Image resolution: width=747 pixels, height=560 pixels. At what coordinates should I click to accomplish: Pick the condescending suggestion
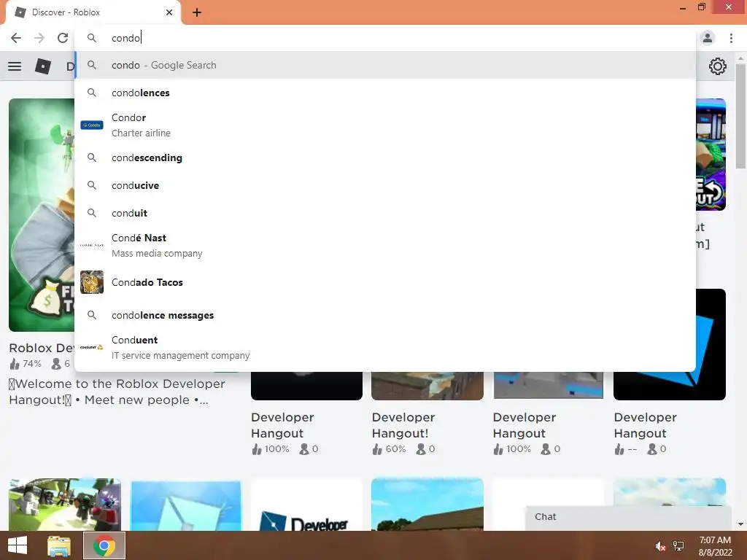[385, 157]
